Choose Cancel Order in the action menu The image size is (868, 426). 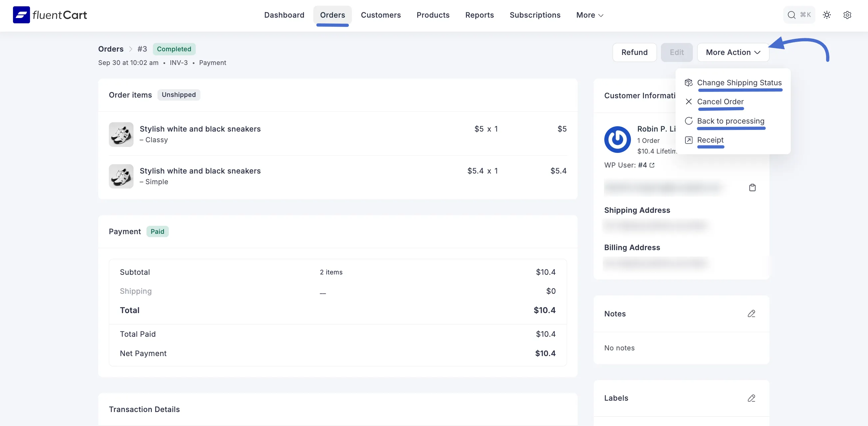tap(720, 102)
